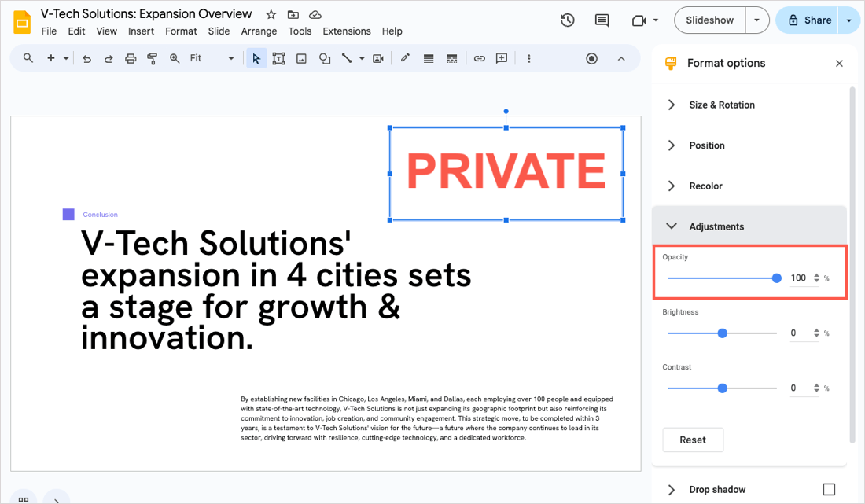Activate the paint format tool
Viewport: 865px width, 504px height.
[x=153, y=58]
